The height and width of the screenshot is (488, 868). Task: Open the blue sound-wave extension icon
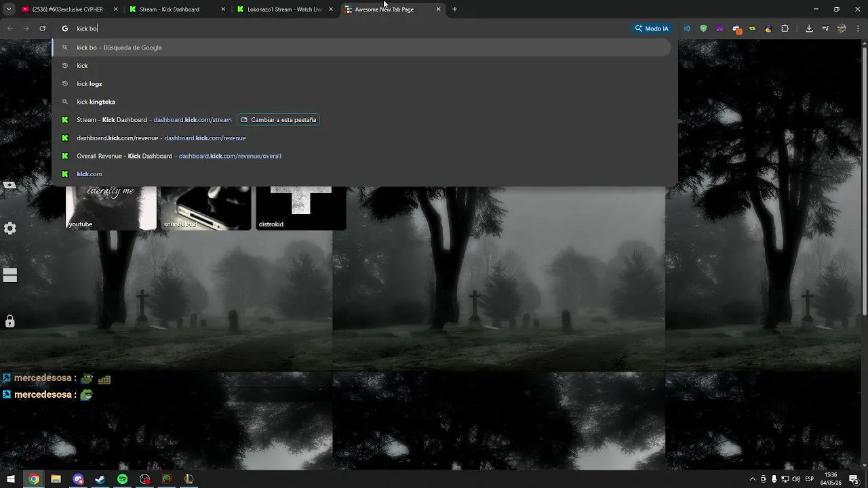pyautogui.click(x=687, y=28)
